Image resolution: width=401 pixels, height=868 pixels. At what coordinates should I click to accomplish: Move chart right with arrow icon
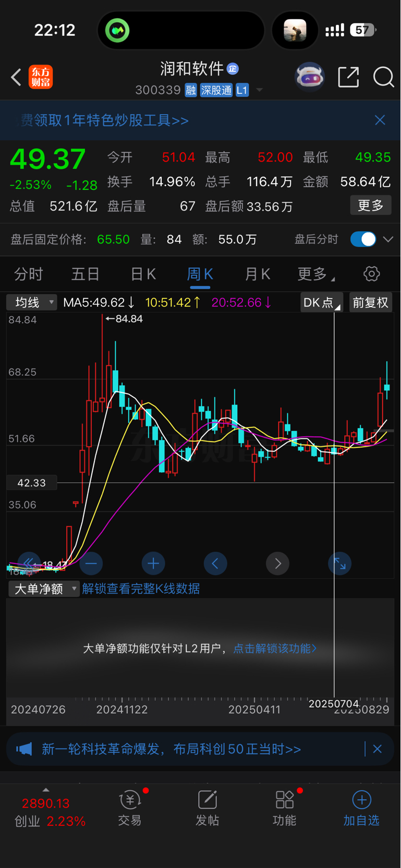coord(278,564)
